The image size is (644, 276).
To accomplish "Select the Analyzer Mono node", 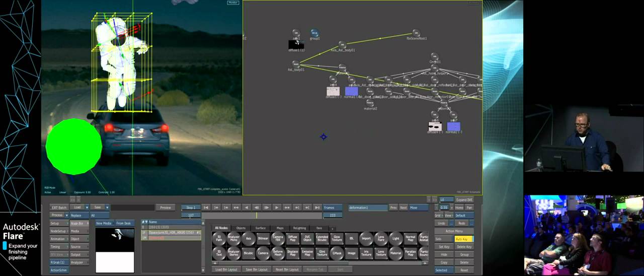I will [233, 239].
